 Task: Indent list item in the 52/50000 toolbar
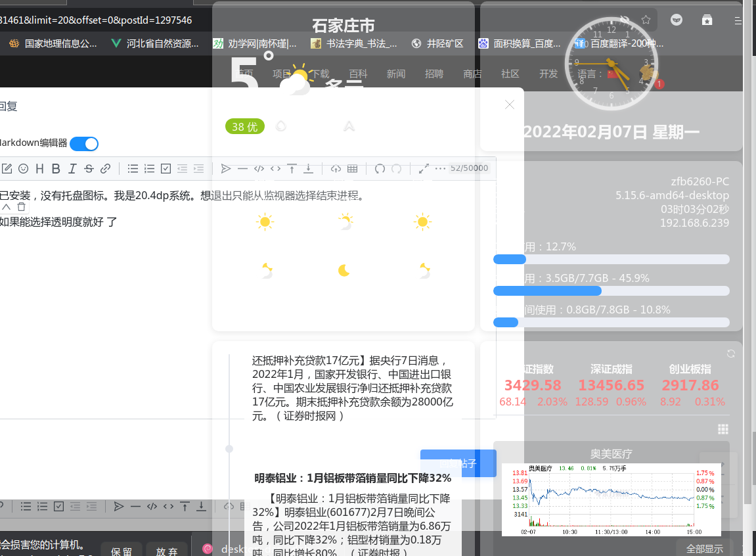pyautogui.click(x=198, y=168)
